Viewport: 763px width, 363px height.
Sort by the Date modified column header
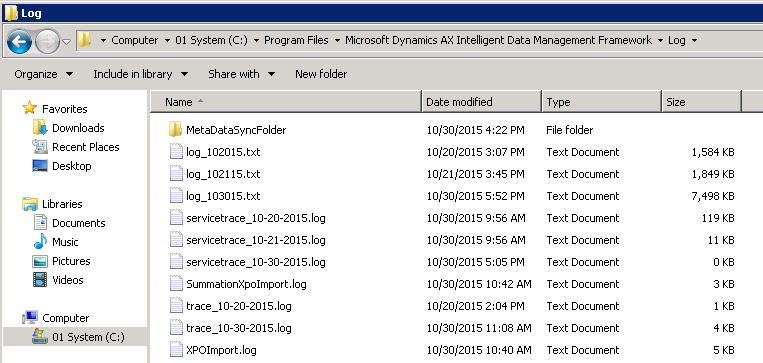[x=481, y=102]
